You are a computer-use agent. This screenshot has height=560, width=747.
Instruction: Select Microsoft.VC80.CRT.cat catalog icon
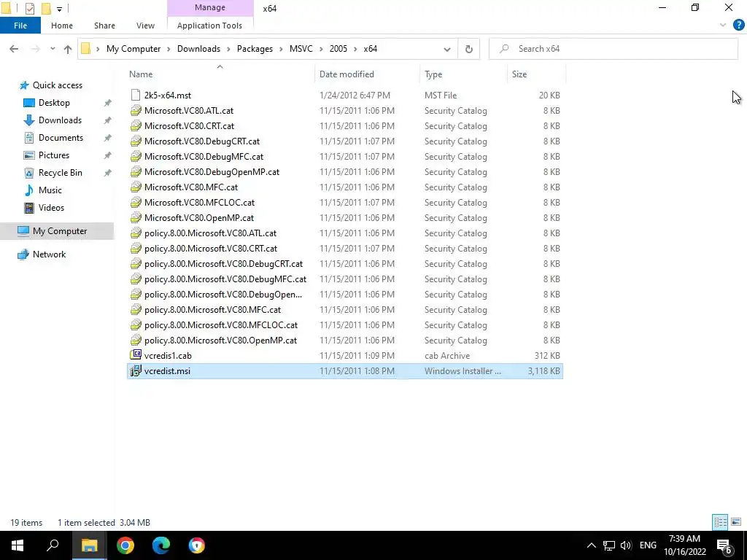136,125
